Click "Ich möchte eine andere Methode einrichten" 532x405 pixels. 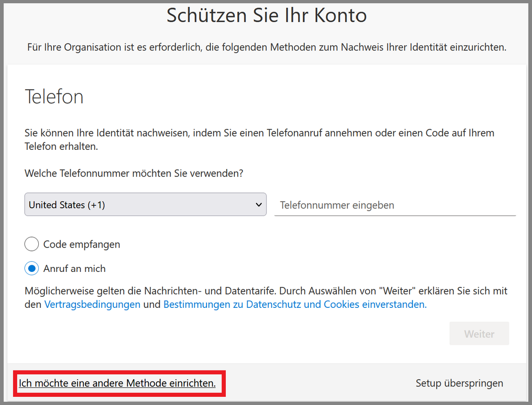(x=117, y=383)
